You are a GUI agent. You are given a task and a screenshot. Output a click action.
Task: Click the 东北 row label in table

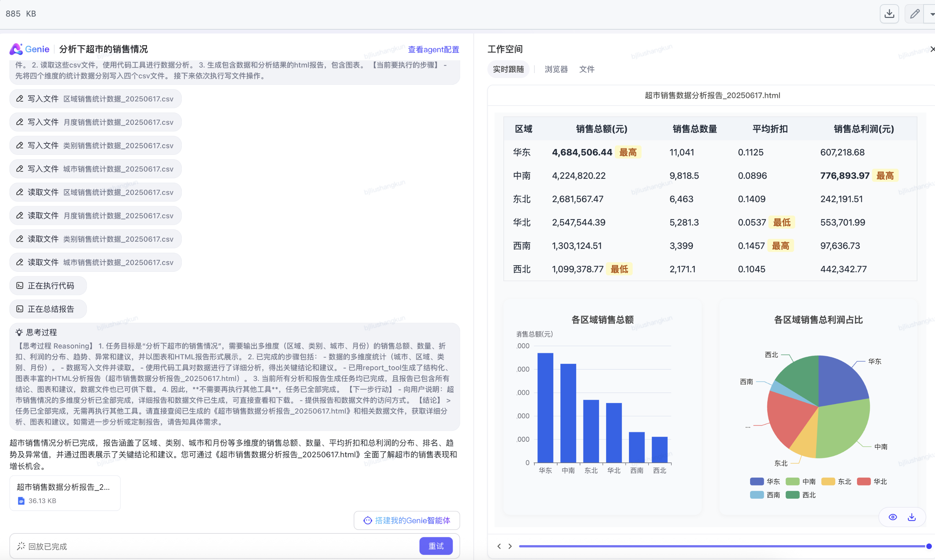pos(522,199)
